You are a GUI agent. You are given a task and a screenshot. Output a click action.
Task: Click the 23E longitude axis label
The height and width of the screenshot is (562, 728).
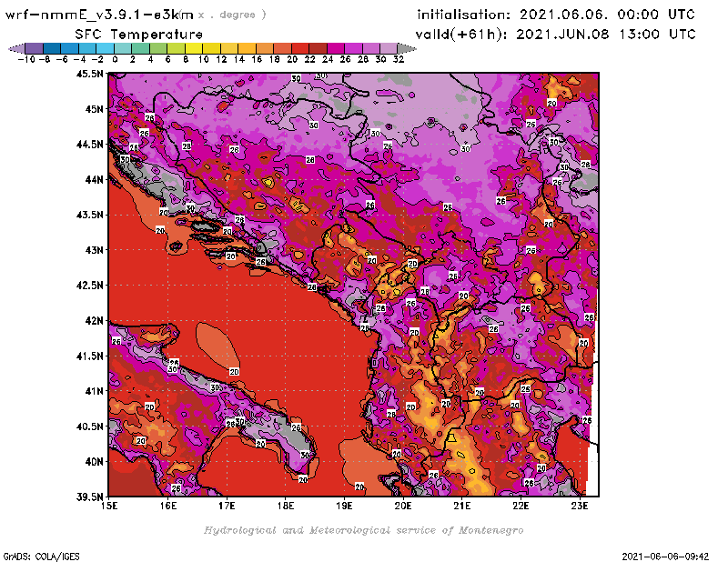click(x=579, y=506)
